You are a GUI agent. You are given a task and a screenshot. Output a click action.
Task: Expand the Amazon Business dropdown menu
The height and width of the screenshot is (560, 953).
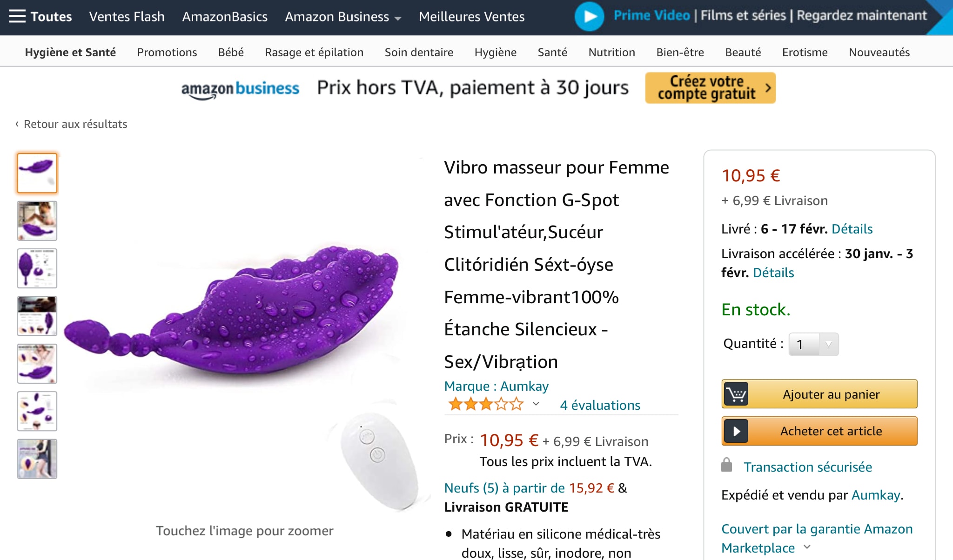pos(398,18)
